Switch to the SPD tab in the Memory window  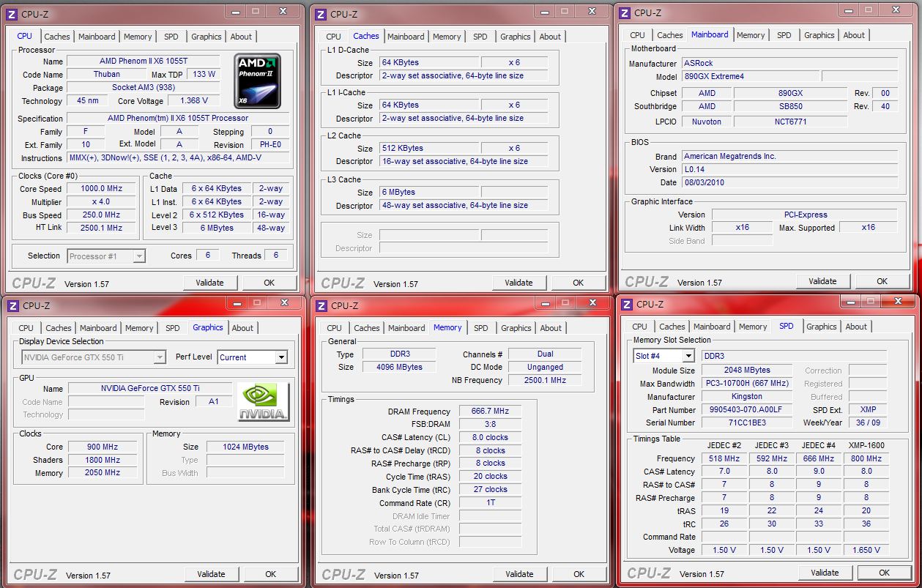(x=480, y=328)
